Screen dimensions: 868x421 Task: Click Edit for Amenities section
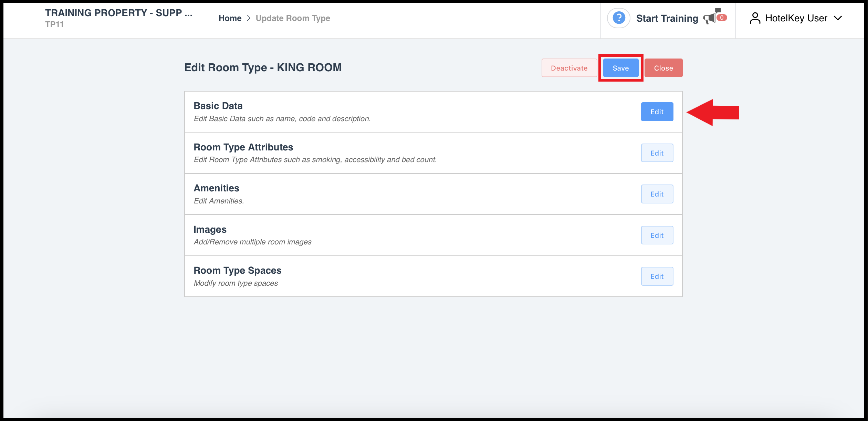[x=657, y=194]
